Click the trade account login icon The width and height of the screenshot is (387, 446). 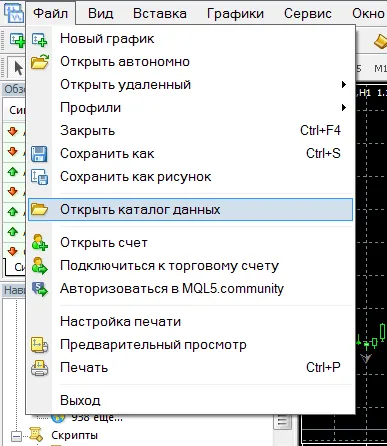point(39,266)
